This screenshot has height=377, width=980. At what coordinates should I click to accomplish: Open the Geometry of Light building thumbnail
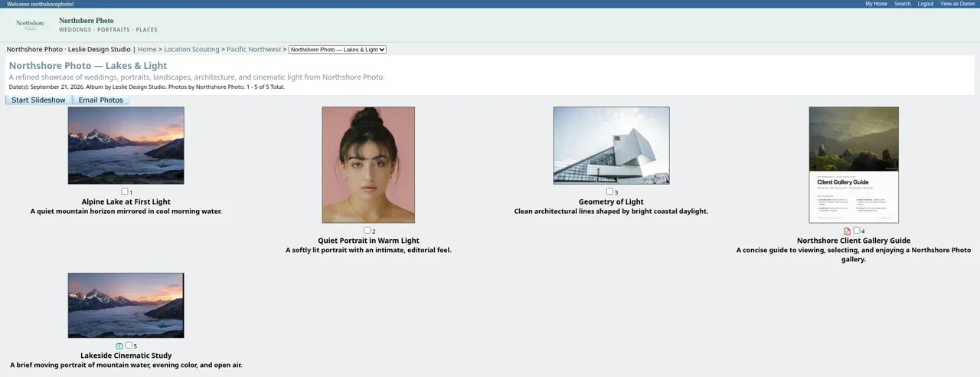(611, 146)
